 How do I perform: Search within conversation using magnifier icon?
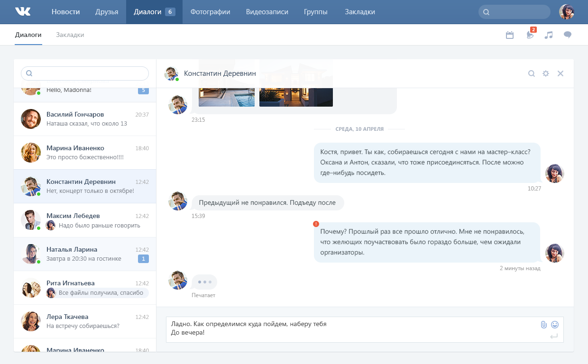532,73
